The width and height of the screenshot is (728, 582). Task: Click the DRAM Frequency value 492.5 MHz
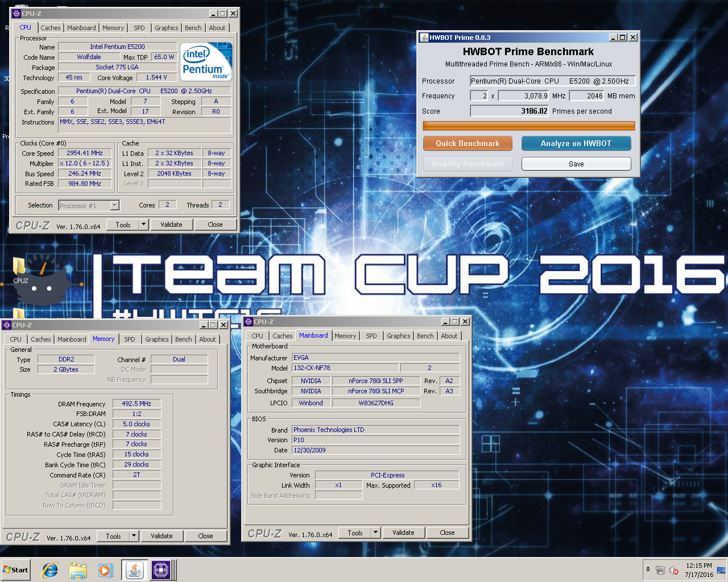(136, 404)
